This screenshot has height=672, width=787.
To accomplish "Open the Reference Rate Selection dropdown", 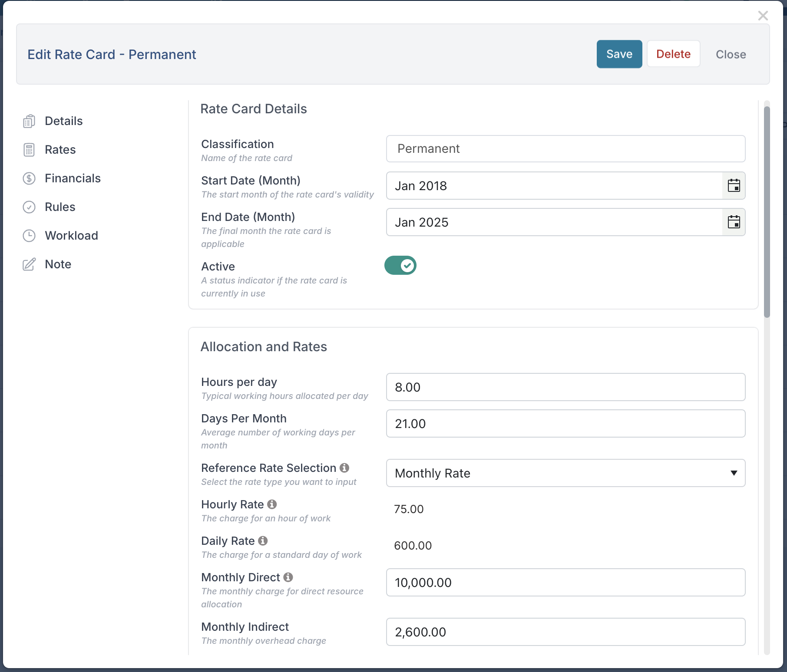I will click(x=566, y=473).
